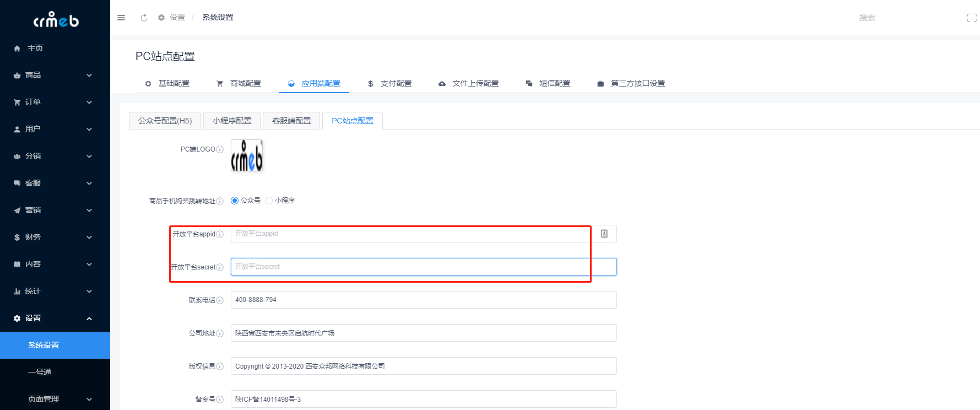Screen dimensions: 980x410
Task: Expand the 订单 sidebar menu chevron
Action: point(89,102)
